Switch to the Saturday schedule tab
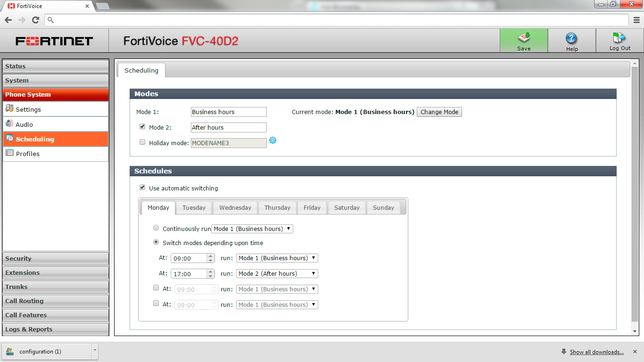 pyautogui.click(x=347, y=207)
